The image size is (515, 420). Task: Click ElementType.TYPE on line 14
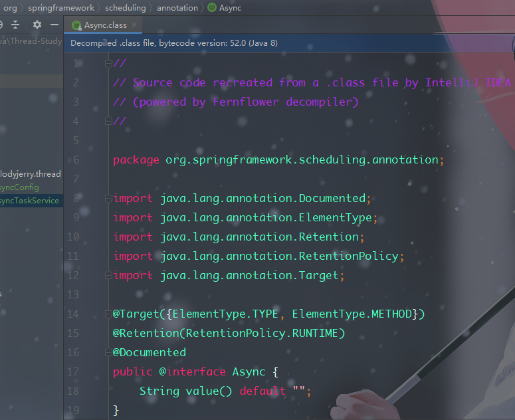coord(225,314)
